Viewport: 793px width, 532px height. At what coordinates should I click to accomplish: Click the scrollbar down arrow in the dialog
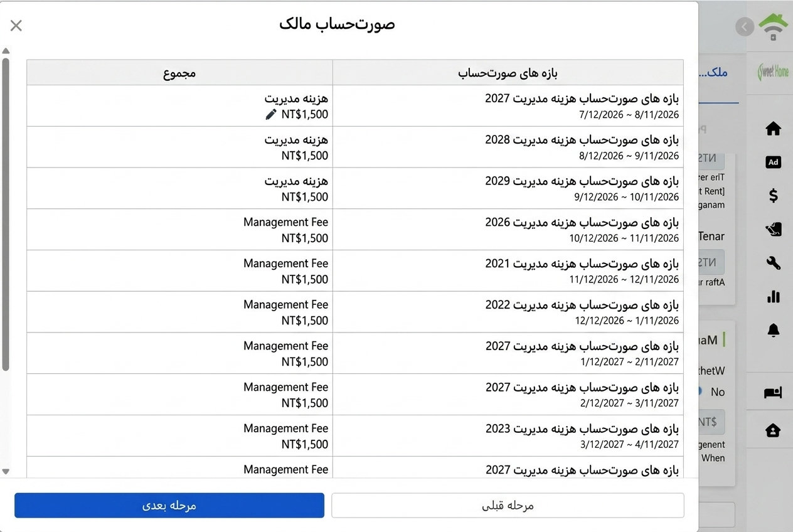click(6, 471)
